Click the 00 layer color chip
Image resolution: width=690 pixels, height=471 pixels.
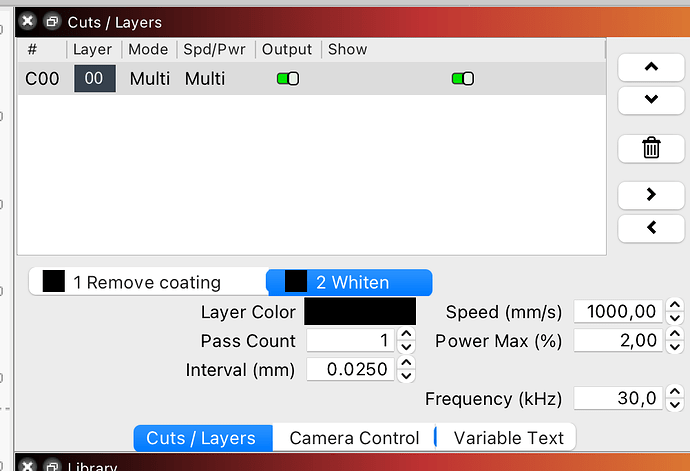pos(95,78)
